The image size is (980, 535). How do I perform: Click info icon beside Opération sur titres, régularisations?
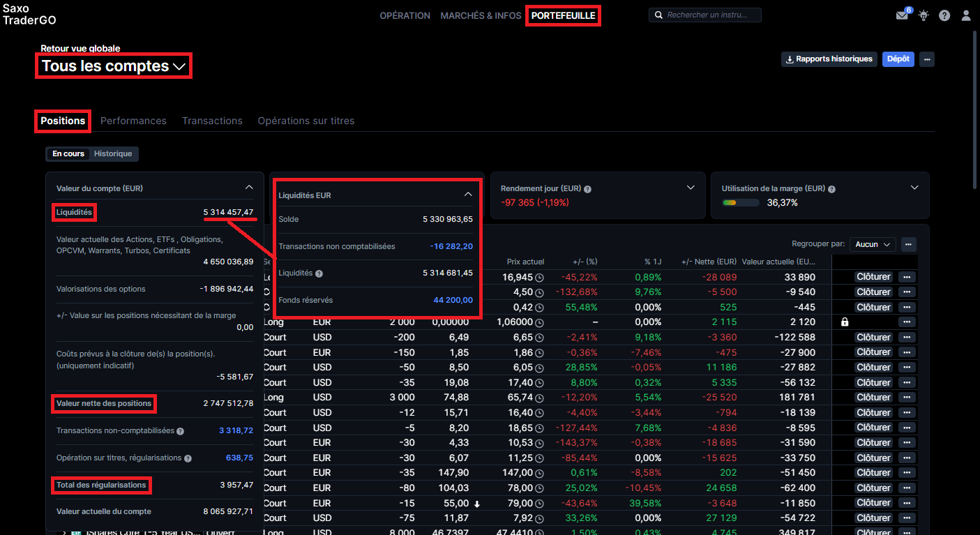click(x=188, y=458)
